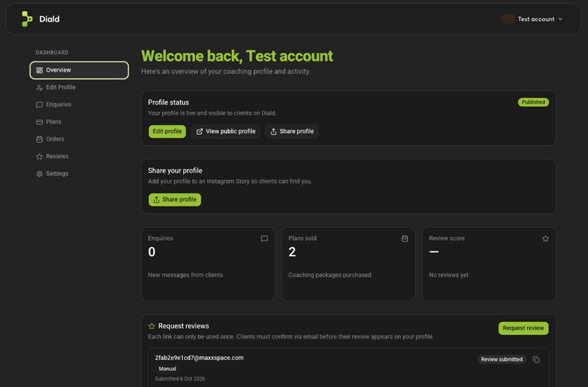Select Overview in the dashboard sidebar

click(79, 70)
